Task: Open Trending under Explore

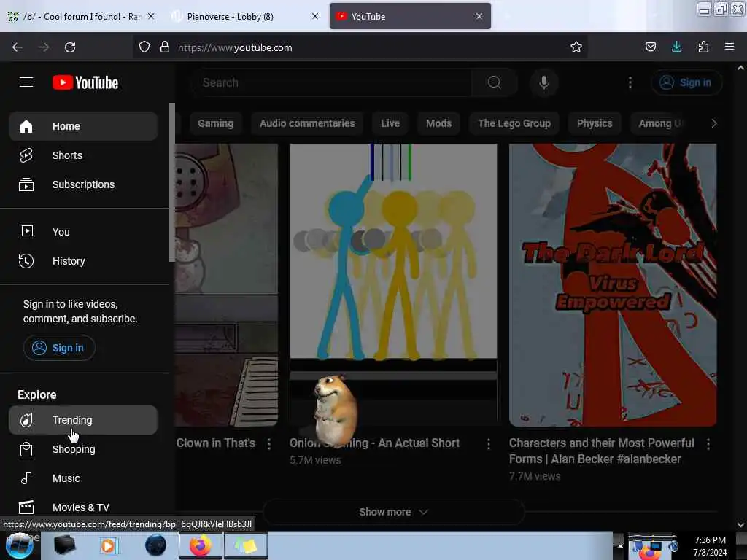Action: click(x=83, y=420)
